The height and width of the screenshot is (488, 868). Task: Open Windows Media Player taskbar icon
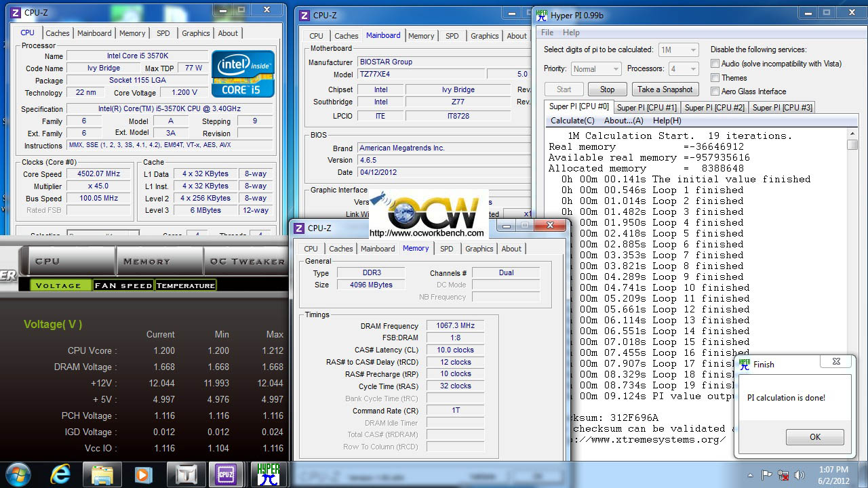coord(143,474)
